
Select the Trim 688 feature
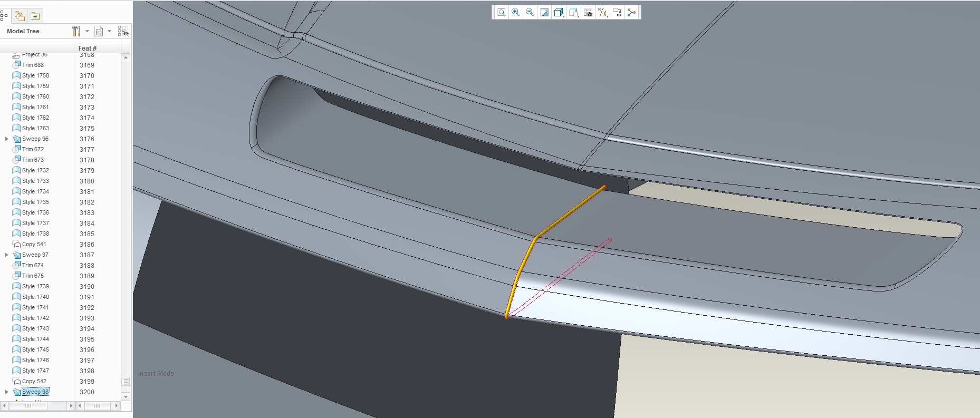[33, 65]
